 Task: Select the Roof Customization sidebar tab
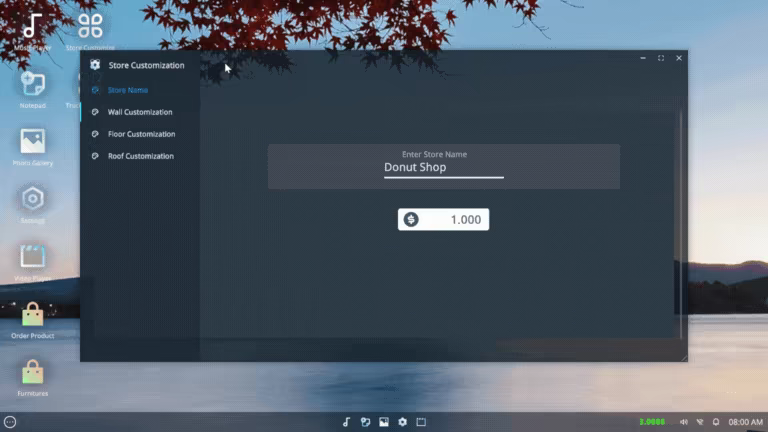(140, 156)
